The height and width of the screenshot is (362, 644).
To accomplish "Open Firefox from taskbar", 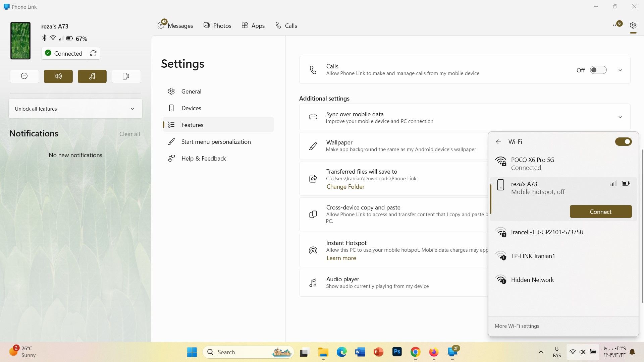I will [x=434, y=352].
